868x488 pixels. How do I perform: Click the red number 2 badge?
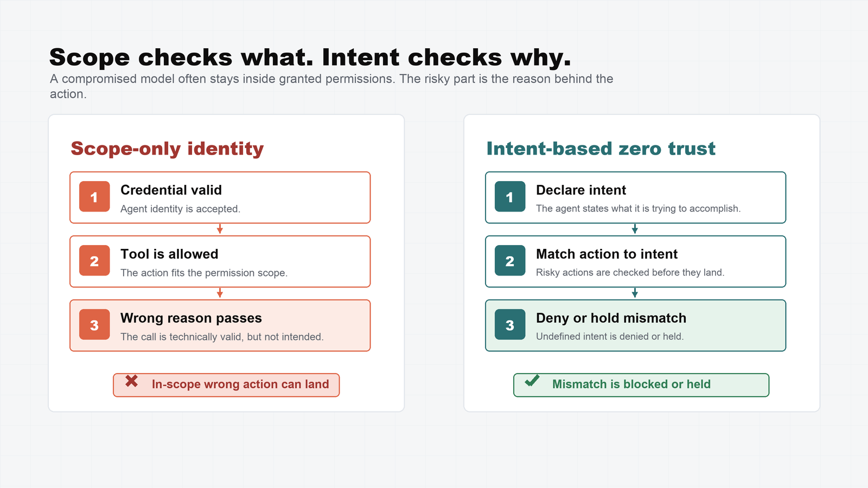tap(94, 260)
